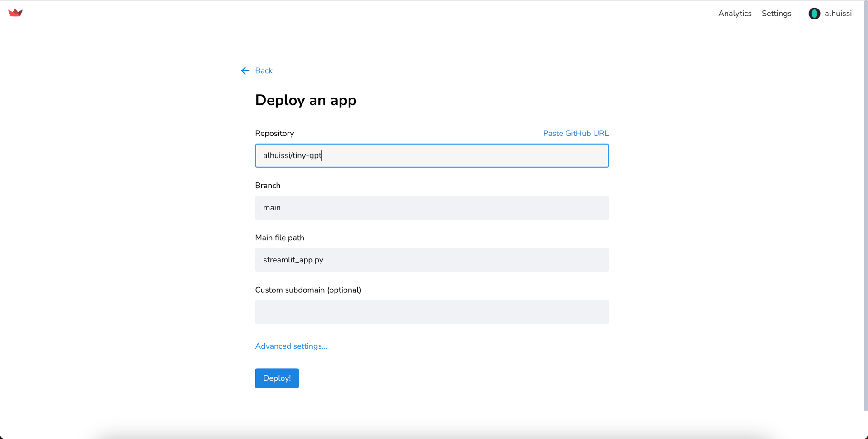Click Paste GitHub URL link
The width and height of the screenshot is (868, 439).
[x=576, y=133]
